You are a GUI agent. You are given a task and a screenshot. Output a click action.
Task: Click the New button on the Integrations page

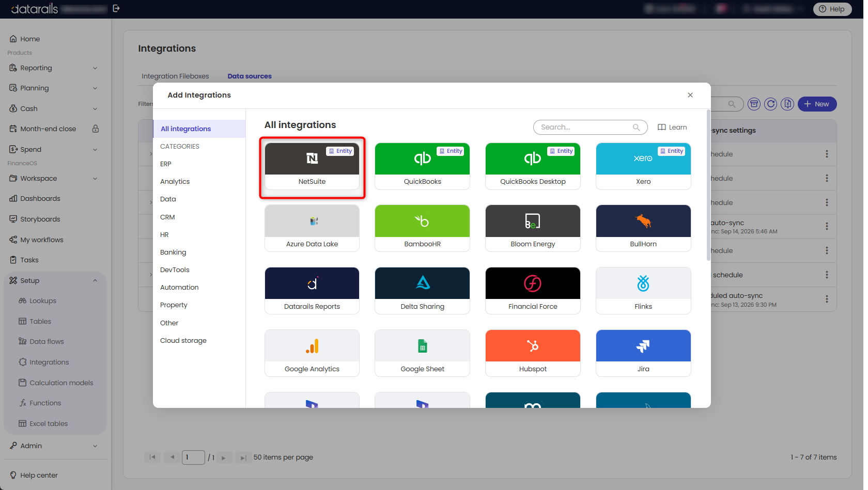pyautogui.click(x=817, y=104)
